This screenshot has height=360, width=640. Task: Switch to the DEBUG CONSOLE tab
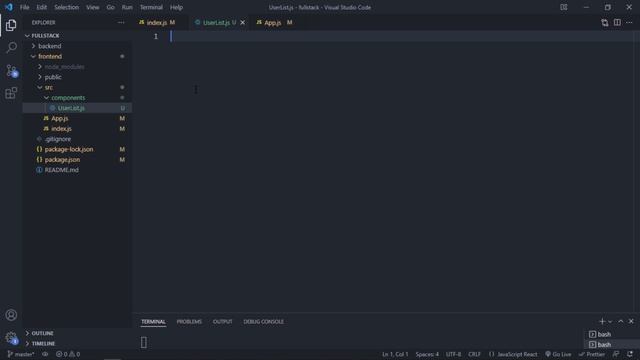click(x=263, y=322)
